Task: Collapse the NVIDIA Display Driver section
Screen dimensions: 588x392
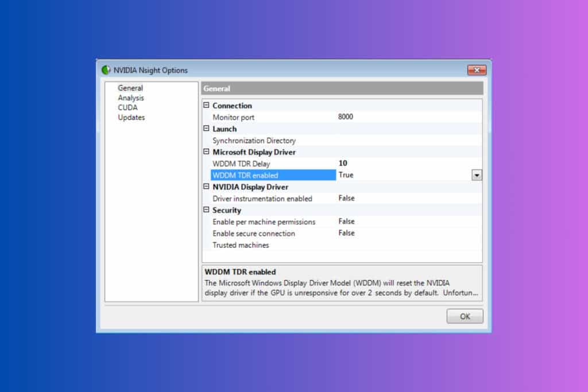Action: (207, 187)
